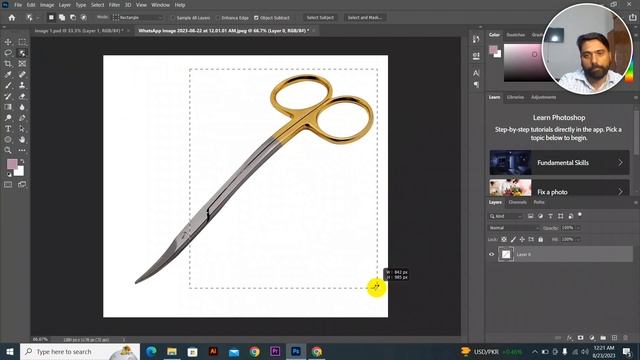Image resolution: width=640 pixels, height=360 pixels.
Task: Expand the Fix a photo chevron
Action: [x=620, y=191]
